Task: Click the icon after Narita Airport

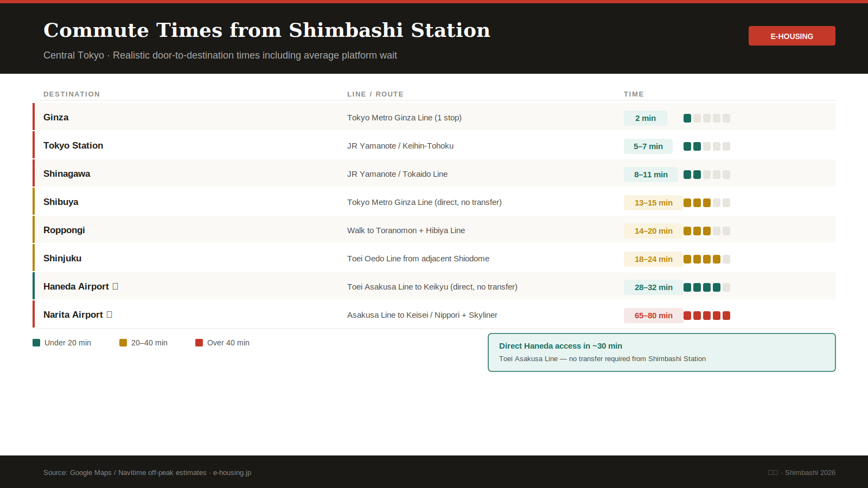Action: (x=110, y=314)
